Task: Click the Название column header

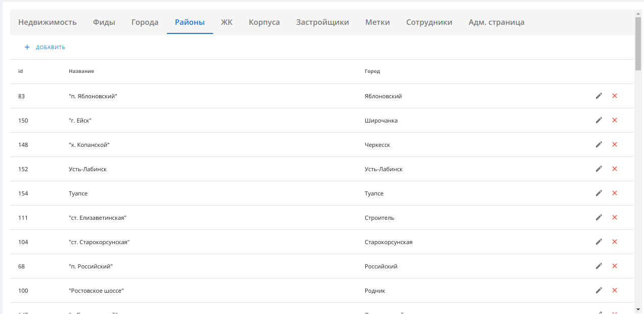Action: 81,71
